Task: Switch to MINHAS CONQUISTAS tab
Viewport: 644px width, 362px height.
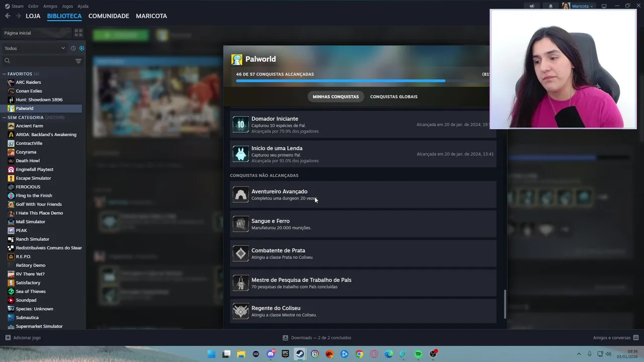Action: click(336, 97)
